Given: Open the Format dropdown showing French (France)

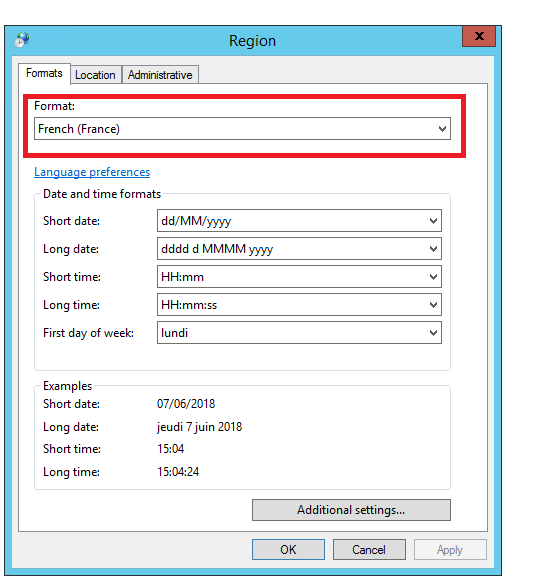Looking at the screenshot, I should point(242,129).
